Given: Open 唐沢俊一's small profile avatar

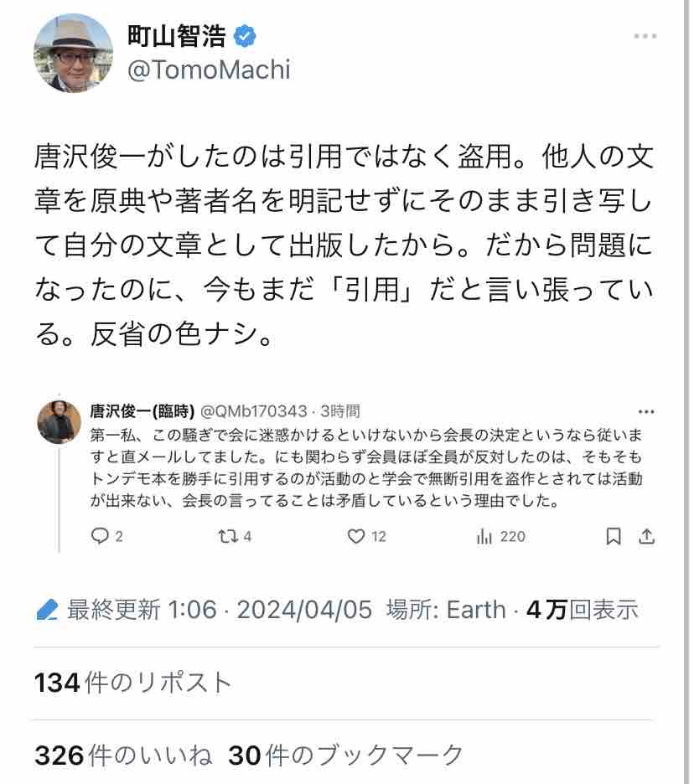Looking at the screenshot, I should tap(60, 422).
